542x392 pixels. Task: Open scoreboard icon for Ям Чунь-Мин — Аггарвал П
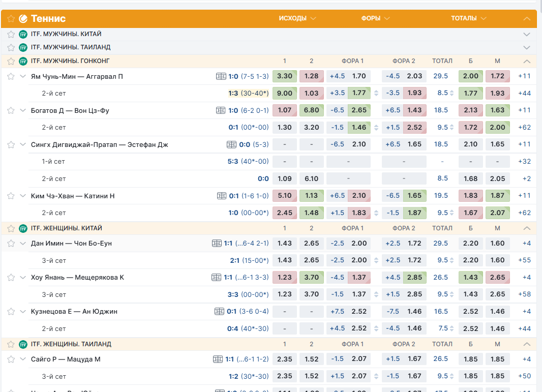(221, 76)
